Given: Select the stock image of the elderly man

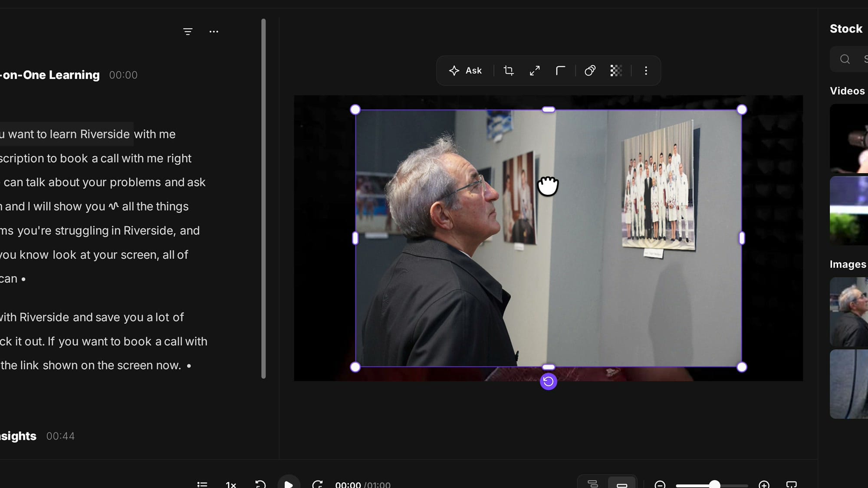Looking at the screenshot, I should tap(849, 311).
